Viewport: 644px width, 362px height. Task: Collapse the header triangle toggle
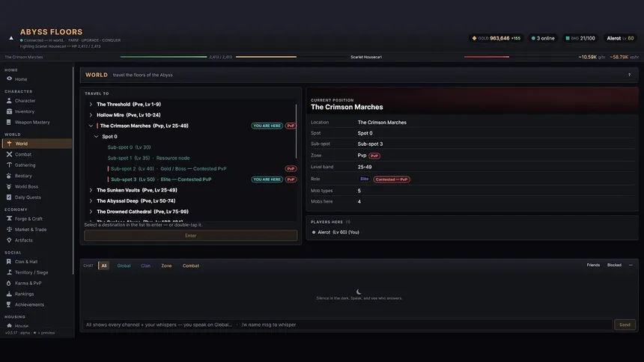(x=11, y=38)
